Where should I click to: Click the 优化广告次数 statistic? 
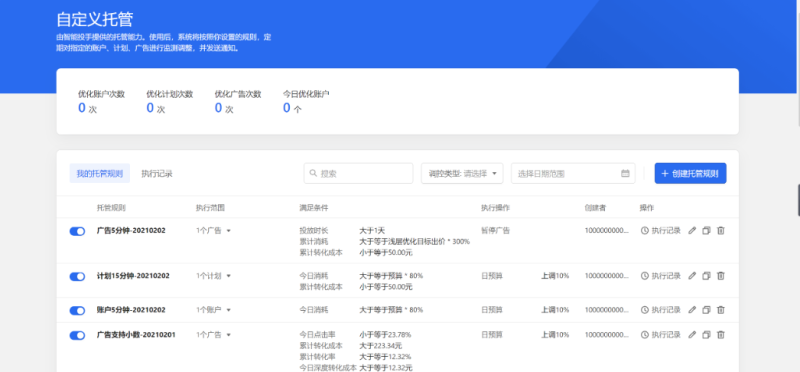click(x=238, y=101)
